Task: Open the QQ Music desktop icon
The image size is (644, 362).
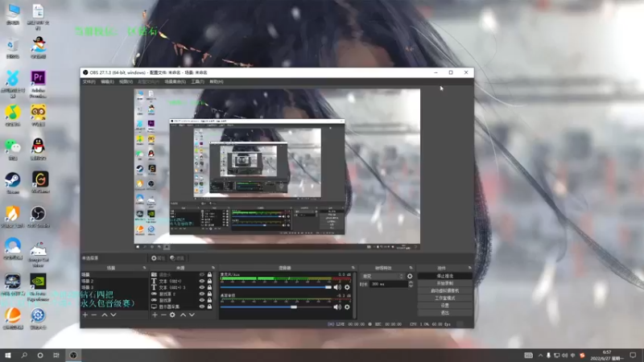Action: coord(13,115)
